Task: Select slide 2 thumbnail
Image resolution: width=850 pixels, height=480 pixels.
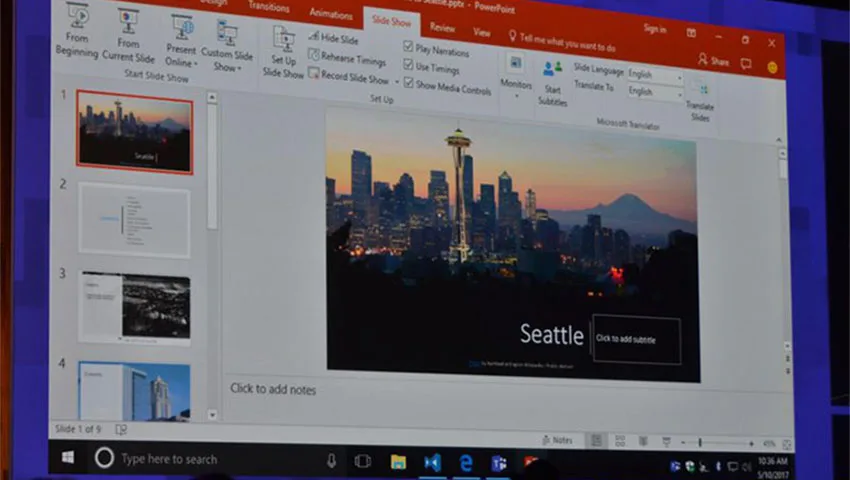Action: click(134, 220)
